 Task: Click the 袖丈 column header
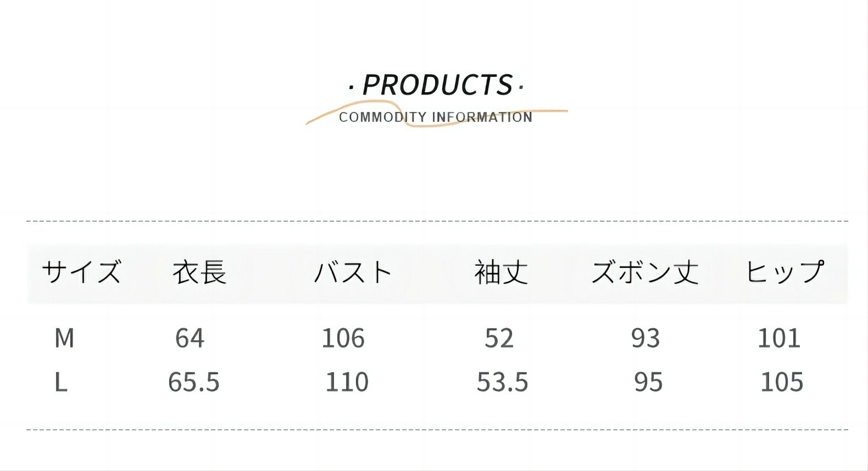pos(500,272)
